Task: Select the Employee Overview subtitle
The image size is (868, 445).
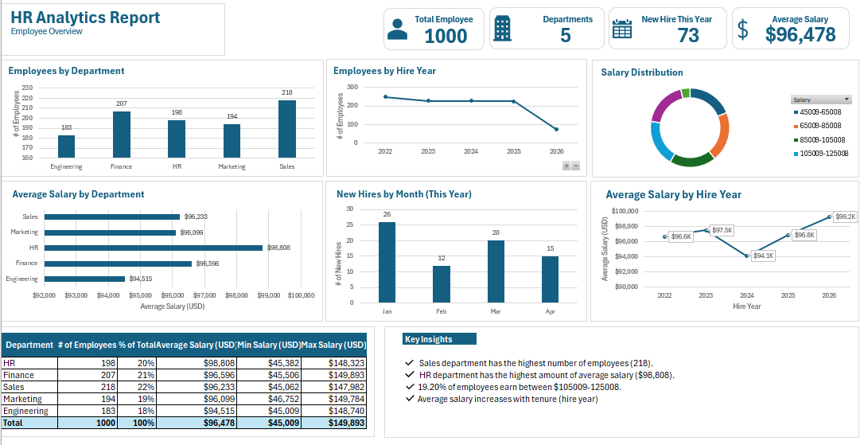Action: point(46,32)
